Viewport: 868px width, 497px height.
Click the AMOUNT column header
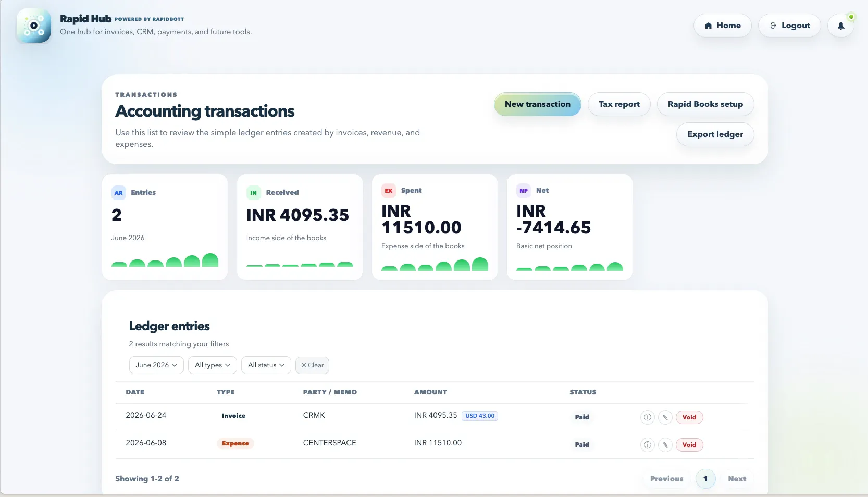(x=430, y=392)
